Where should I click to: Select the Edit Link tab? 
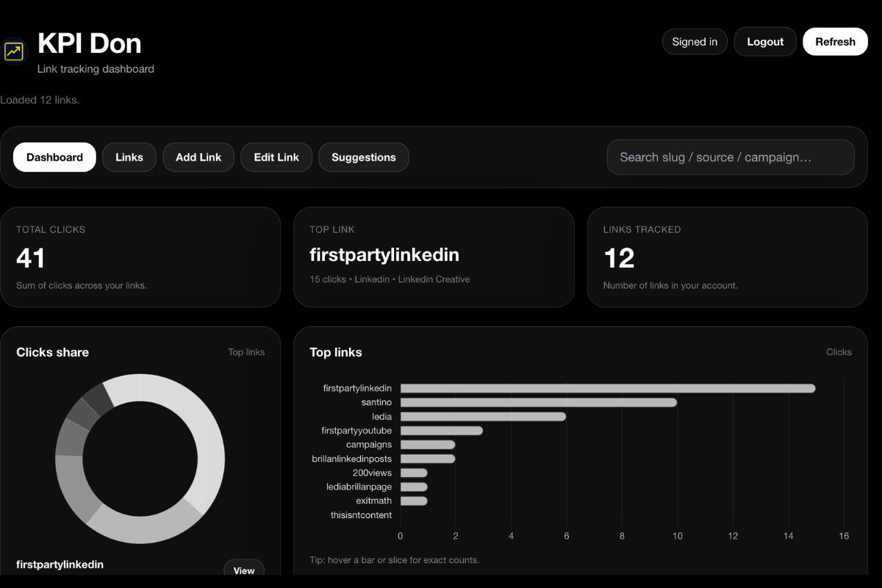[276, 157]
